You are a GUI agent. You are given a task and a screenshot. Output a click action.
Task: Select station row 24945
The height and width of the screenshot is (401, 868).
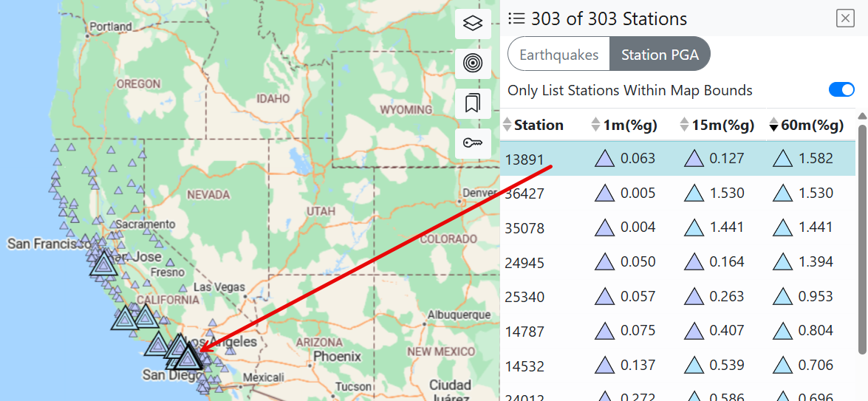[677, 261]
